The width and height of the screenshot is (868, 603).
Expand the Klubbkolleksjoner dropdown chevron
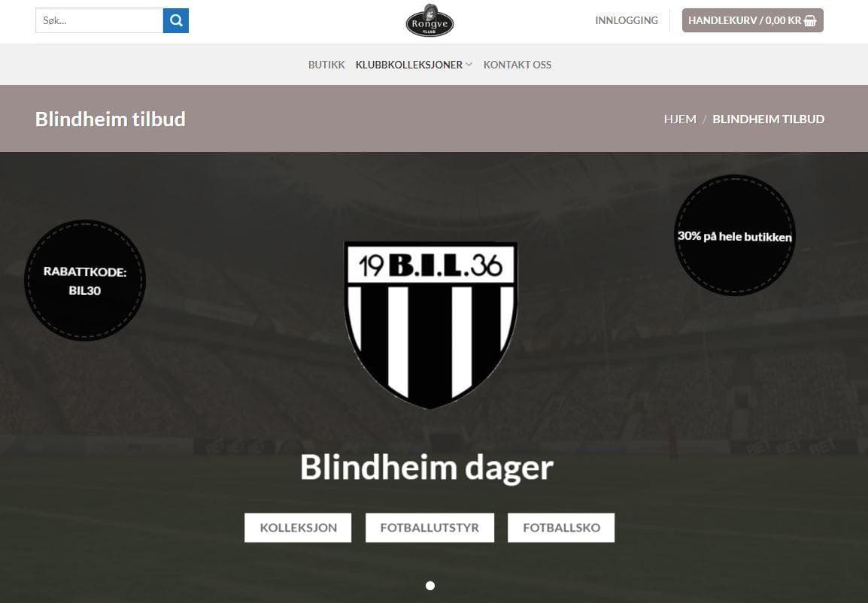coord(469,65)
